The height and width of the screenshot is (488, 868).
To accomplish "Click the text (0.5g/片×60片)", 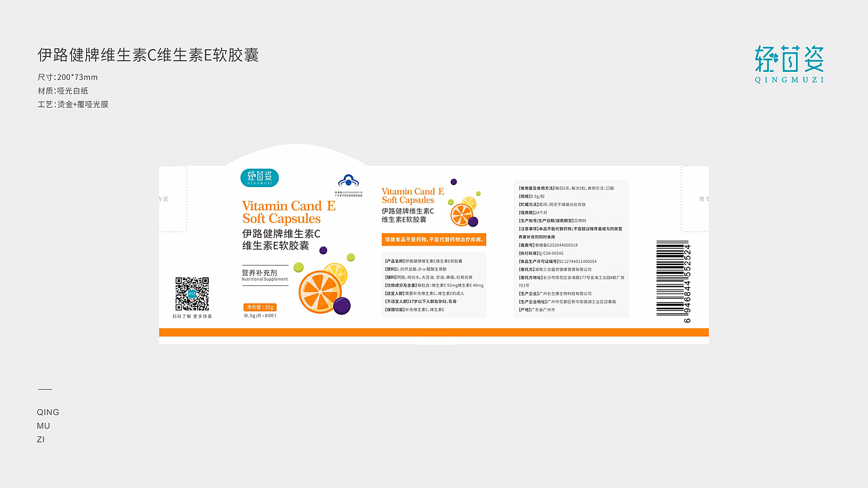I will (x=260, y=316).
